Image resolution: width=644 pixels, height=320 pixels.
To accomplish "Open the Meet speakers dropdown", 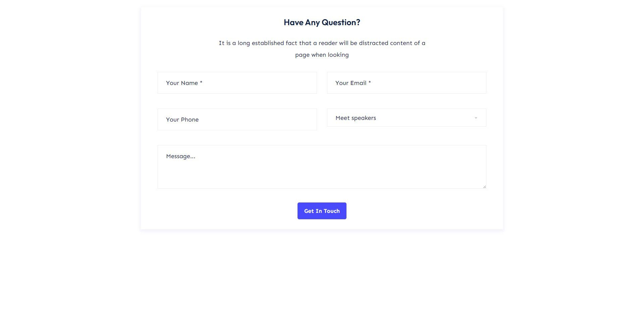I will [x=407, y=118].
